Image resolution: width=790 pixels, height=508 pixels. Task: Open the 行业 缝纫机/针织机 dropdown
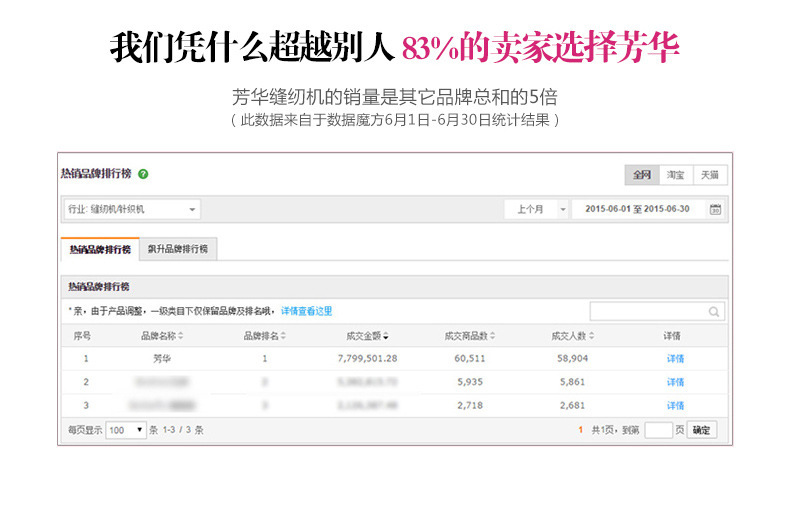click(x=132, y=209)
